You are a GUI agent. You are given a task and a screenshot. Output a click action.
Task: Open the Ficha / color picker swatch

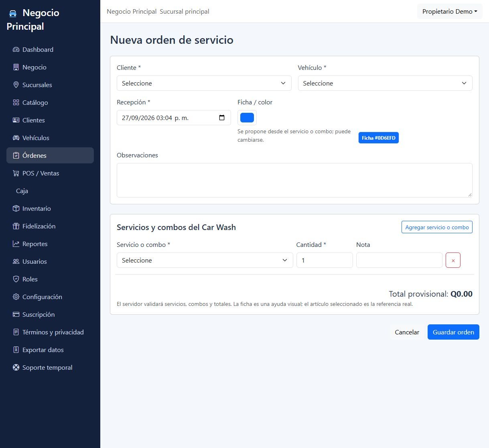click(x=247, y=118)
